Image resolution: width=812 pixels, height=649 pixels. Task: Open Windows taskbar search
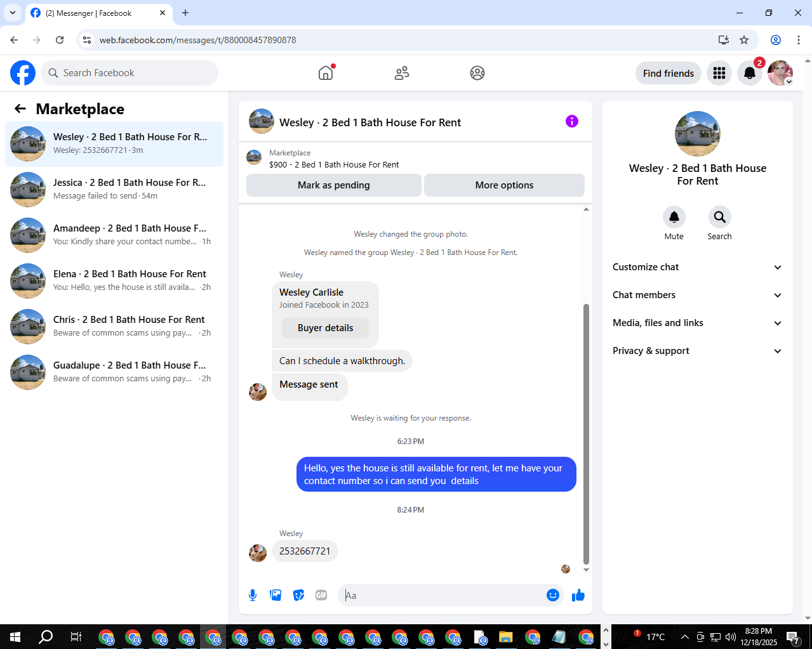(46, 637)
